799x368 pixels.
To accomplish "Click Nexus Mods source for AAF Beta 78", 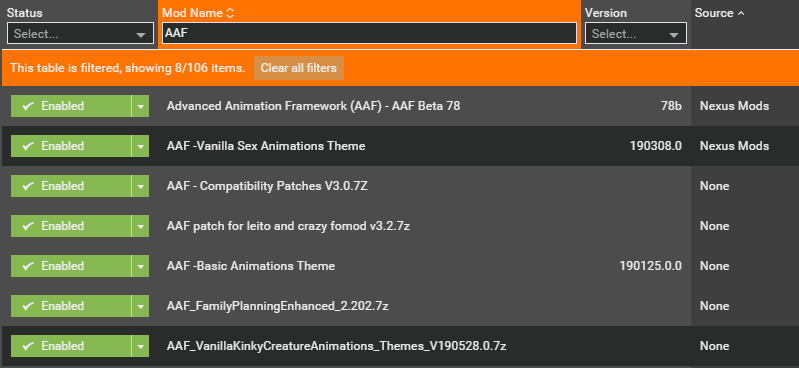I will [734, 106].
